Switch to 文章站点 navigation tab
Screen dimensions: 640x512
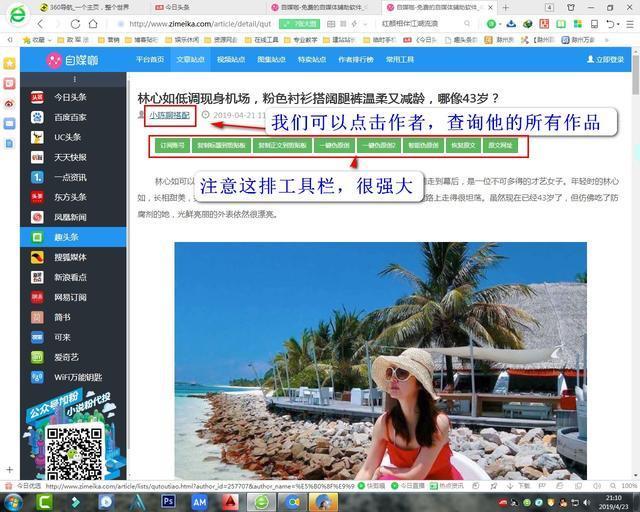[190, 60]
